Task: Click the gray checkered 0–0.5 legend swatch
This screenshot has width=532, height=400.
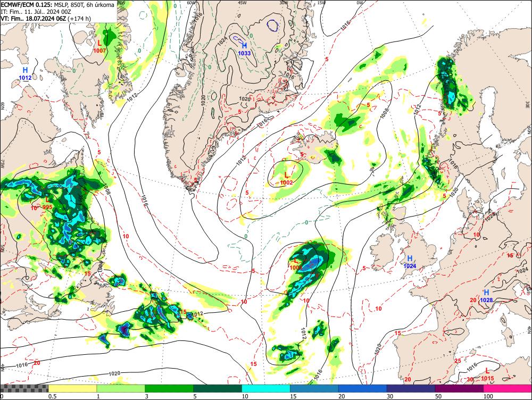Action: (x=24, y=388)
